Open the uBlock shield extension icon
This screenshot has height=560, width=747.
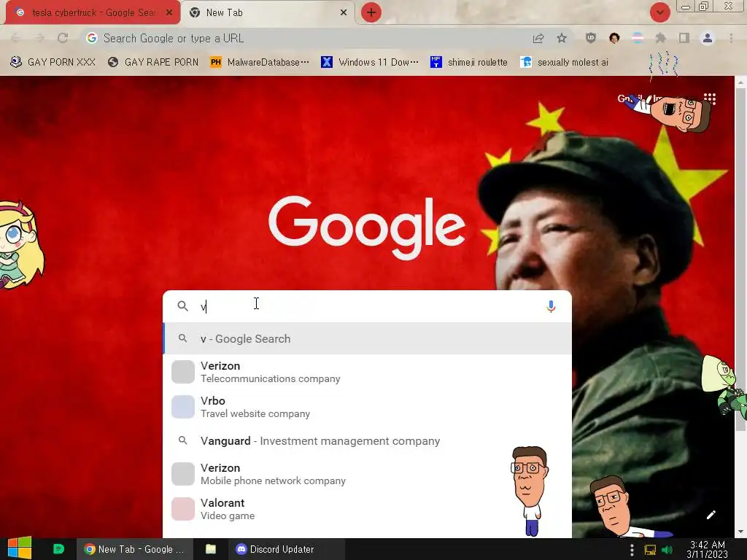(591, 38)
